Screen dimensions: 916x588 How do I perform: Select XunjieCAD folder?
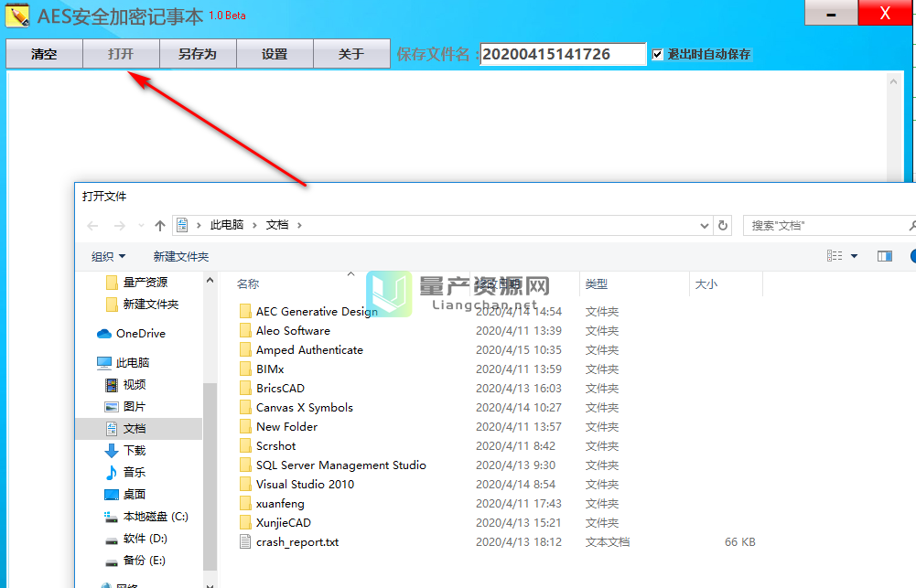(x=284, y=523)
